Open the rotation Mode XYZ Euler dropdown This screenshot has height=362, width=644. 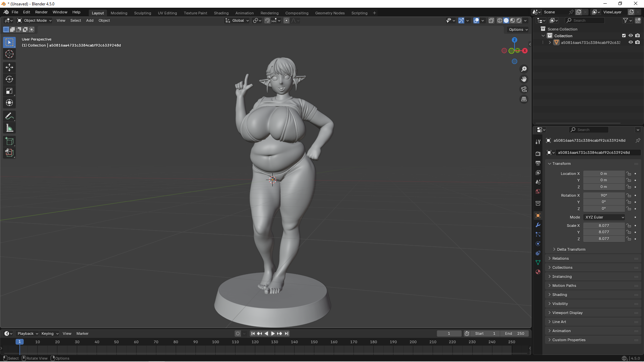point(604,217)
